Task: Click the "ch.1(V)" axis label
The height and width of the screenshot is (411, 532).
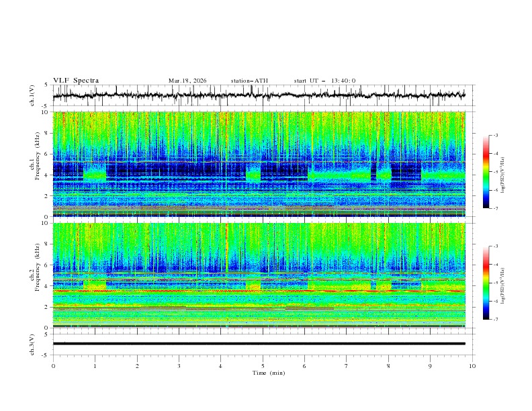Action: 32,95
